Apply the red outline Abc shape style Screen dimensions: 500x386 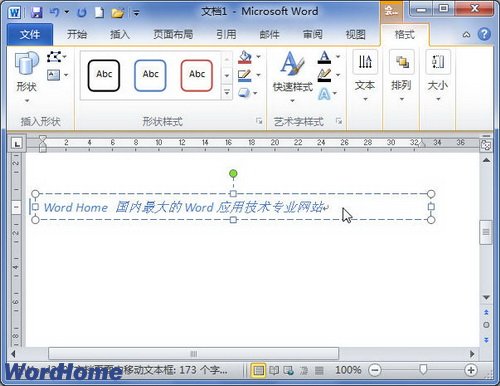197,75
